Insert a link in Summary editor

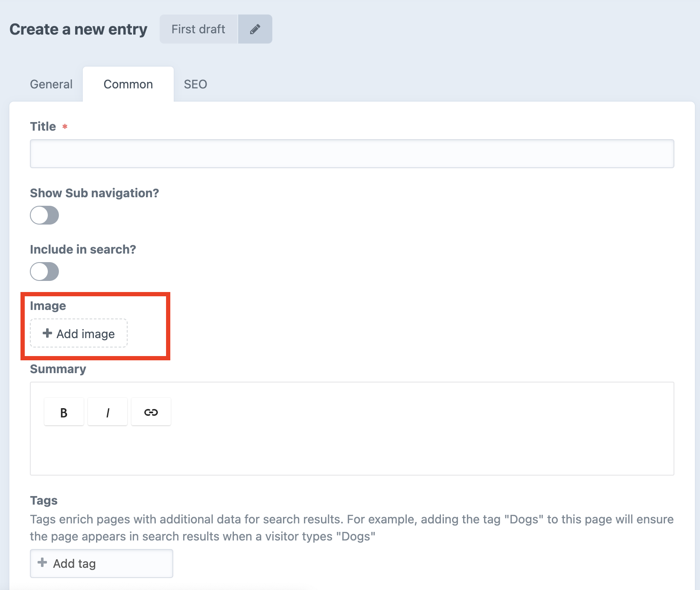pos(151,412)
